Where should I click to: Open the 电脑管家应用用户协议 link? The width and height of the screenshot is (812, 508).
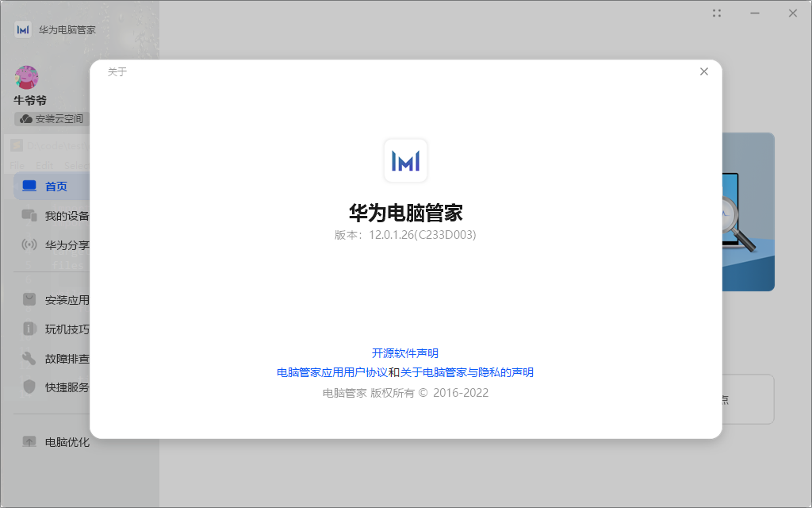(332, 372)
